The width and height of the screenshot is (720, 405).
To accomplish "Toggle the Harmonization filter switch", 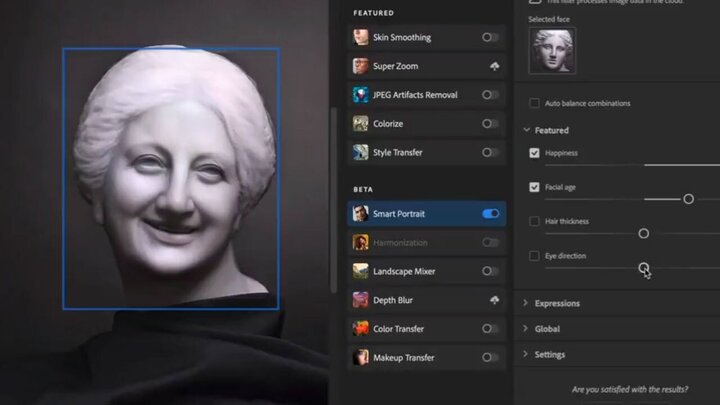I will coord(490,242).
